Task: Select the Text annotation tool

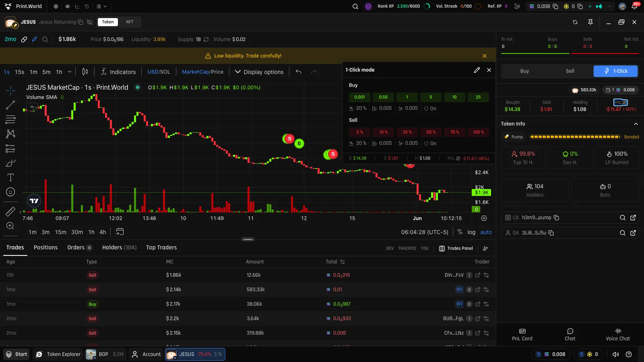Action: pyautogui.click(x=10, y=177)
